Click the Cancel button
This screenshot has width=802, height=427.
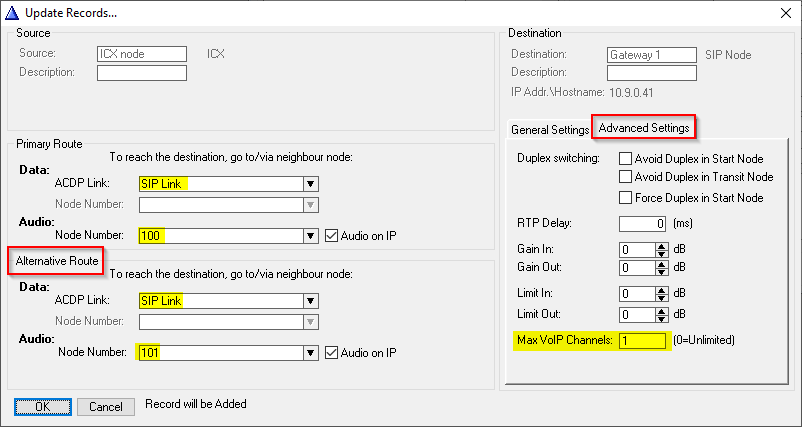(106, 407)
